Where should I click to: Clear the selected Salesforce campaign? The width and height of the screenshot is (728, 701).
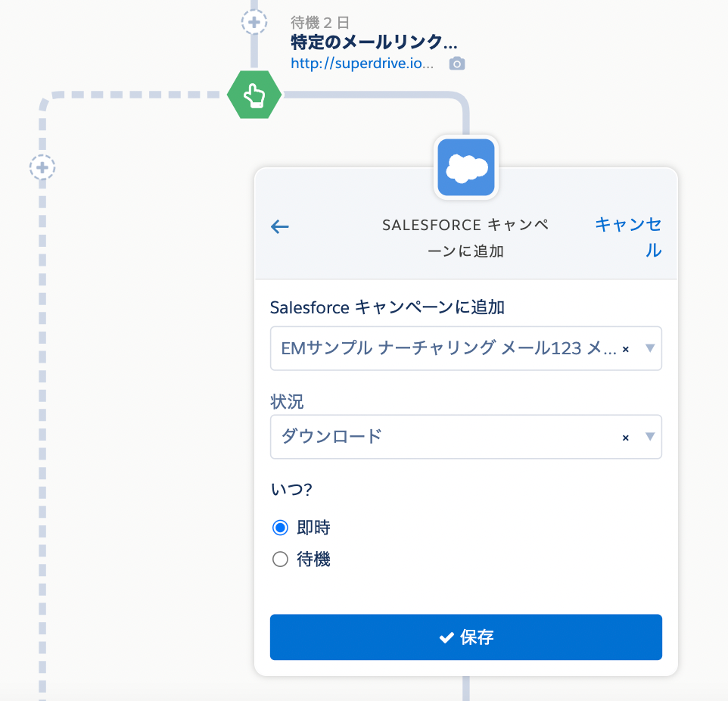625,349
